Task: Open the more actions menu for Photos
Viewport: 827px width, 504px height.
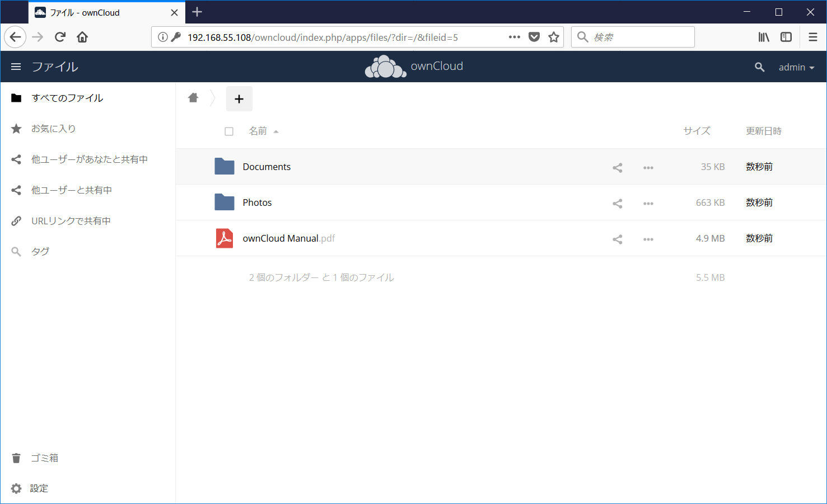Action: (648, 202)
